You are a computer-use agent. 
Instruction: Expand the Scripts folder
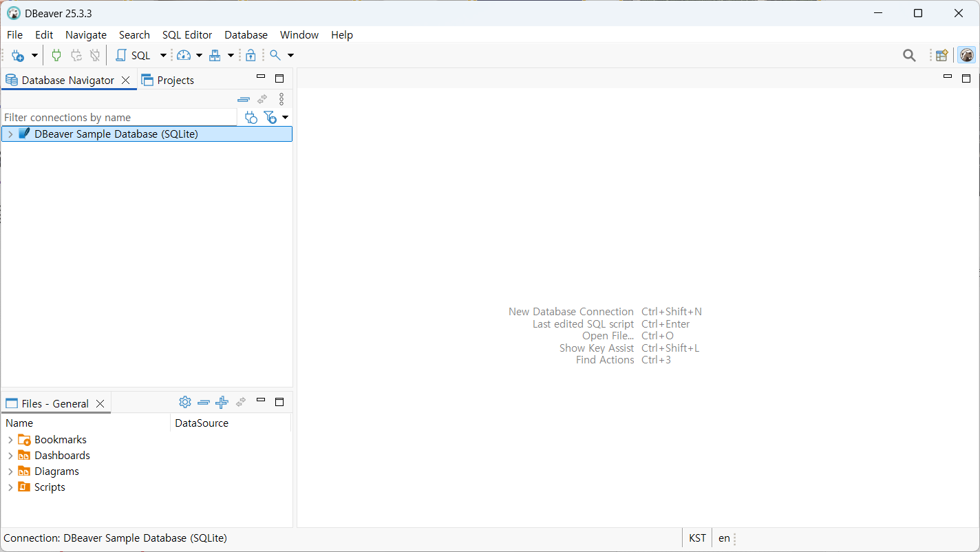point(10,487)
